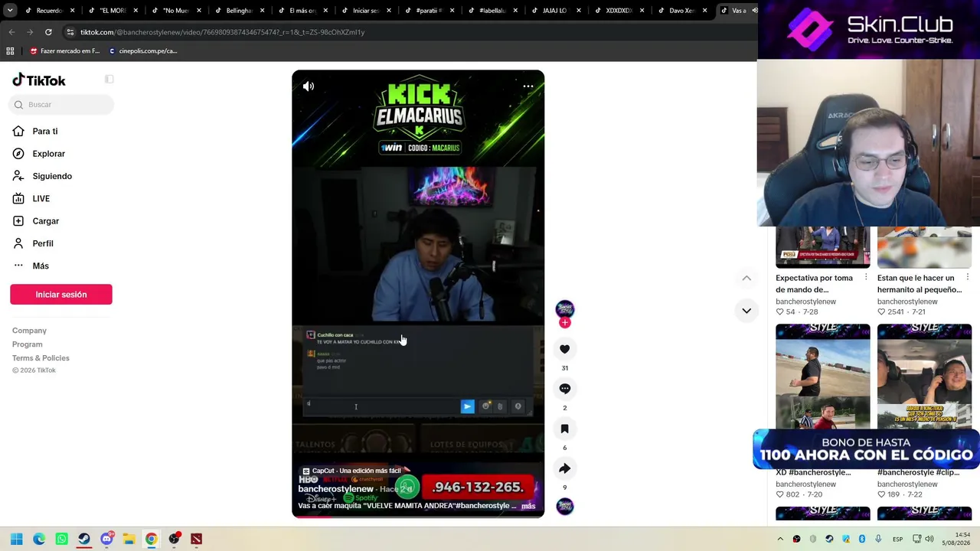Open the running man video thumbnail

pos(823,377)
